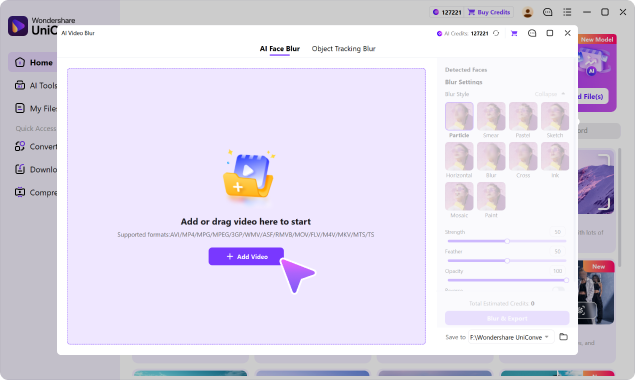
Task: Select the Sketch blur style
Action: click(555, 116)
